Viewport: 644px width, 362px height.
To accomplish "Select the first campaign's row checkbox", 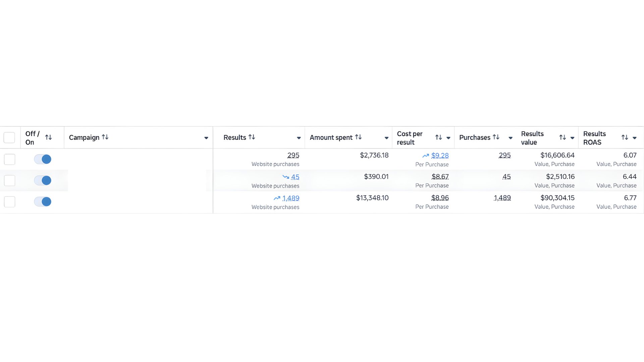I will (x=9, y=159).
